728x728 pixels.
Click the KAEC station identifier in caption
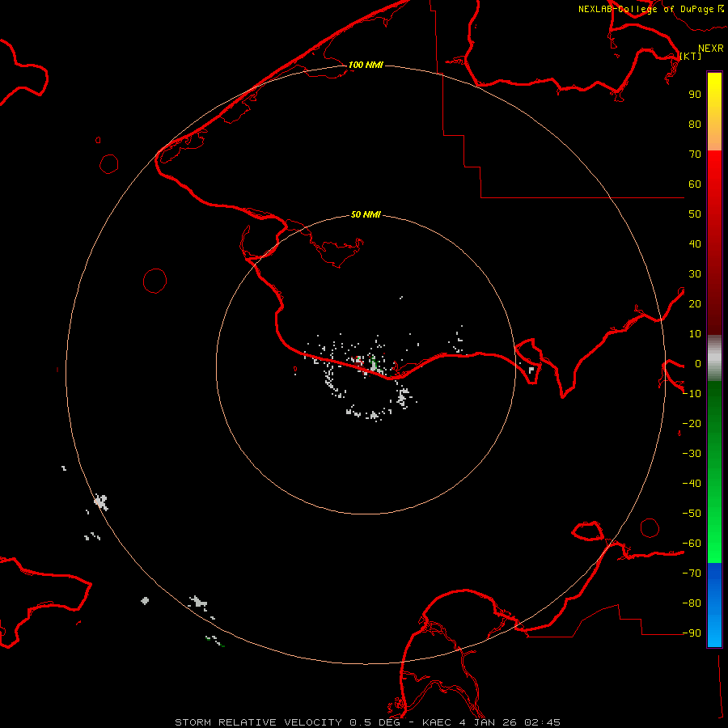[x=437, y=722]
